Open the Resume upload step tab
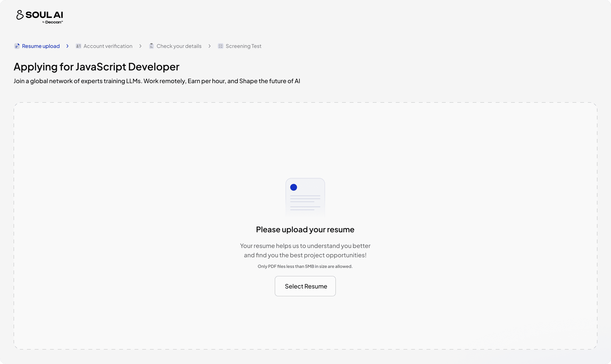Screen dimensions: 611x364 [41, 46]
